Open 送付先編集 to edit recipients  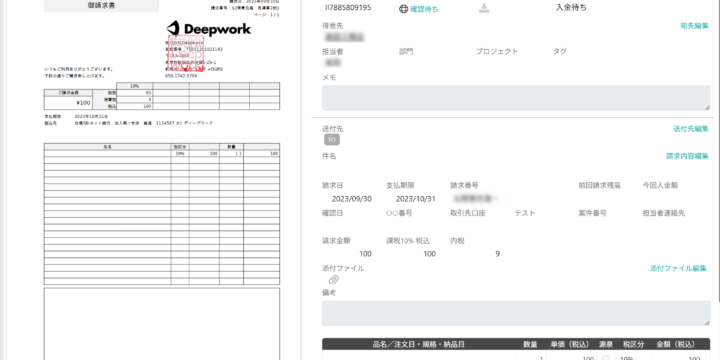691,129
